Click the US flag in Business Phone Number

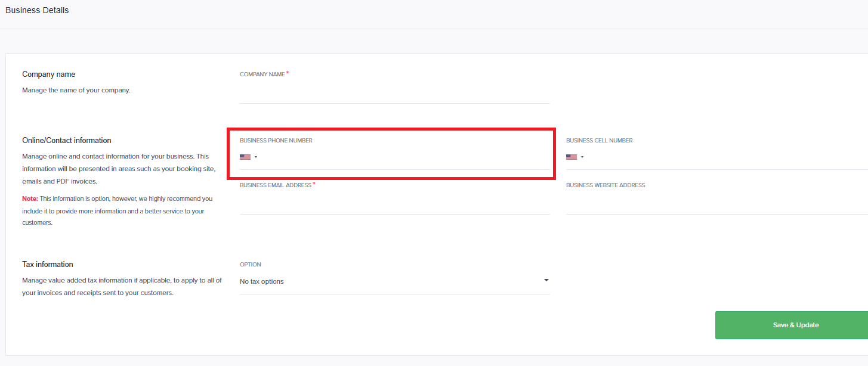[x=245, y=157]
